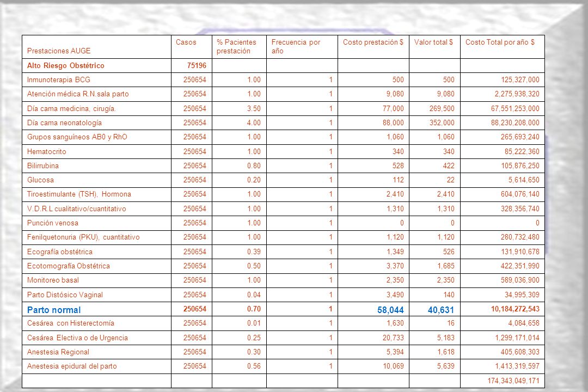Image resolution: width=588 pixels, height=392 pixels.
Task: Click the total value 1,685
Action: 446,266
